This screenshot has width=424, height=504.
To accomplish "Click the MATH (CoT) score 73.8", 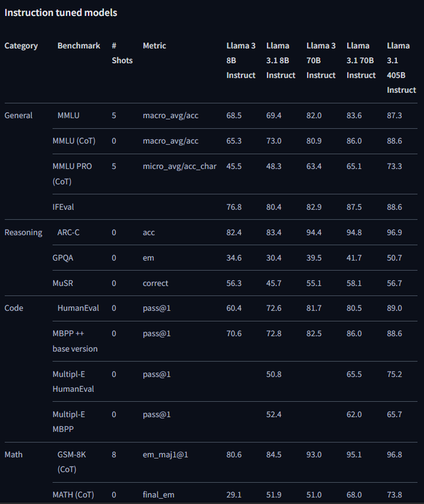I will [x=394, y=495].
